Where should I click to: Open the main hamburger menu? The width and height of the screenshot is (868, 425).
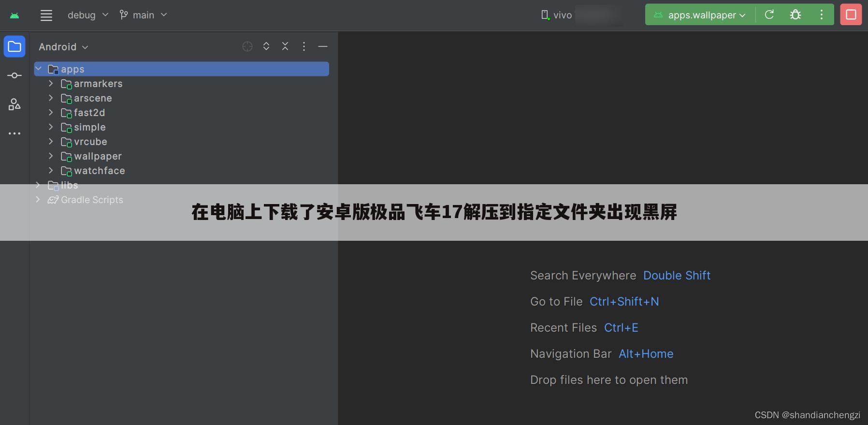point(46,15)
